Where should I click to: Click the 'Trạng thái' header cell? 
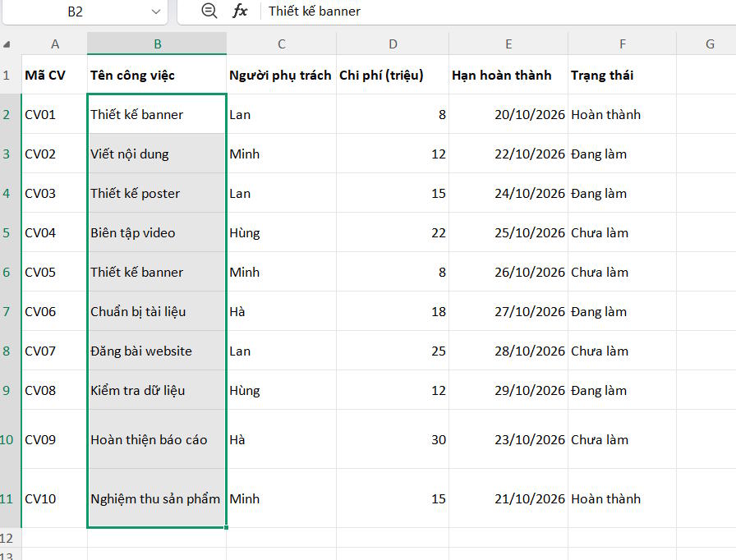(x=622, y=75)
